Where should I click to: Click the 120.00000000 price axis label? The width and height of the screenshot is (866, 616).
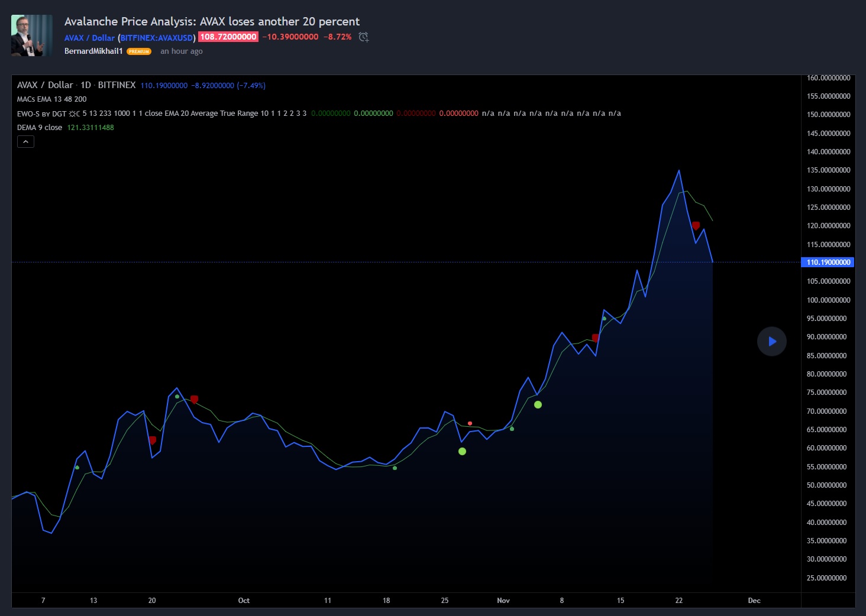click(x=828, y=226)
